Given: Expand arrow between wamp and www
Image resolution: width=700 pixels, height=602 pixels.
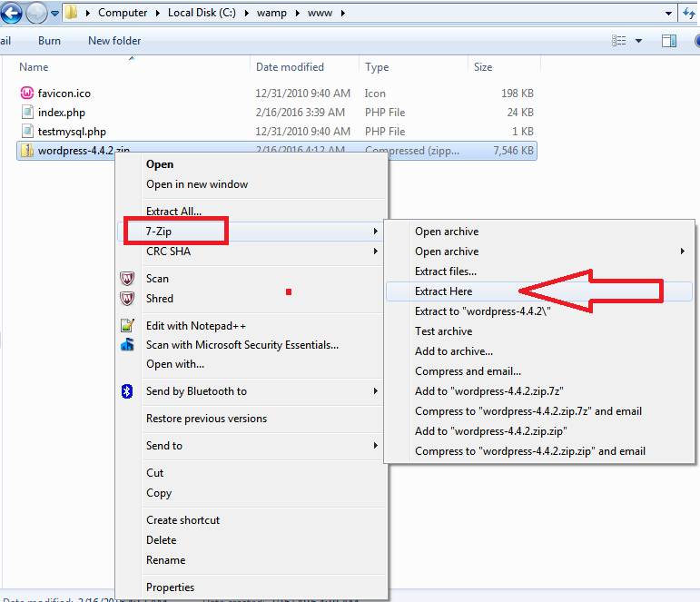Looking at the screenshot, I should (297, 13).
